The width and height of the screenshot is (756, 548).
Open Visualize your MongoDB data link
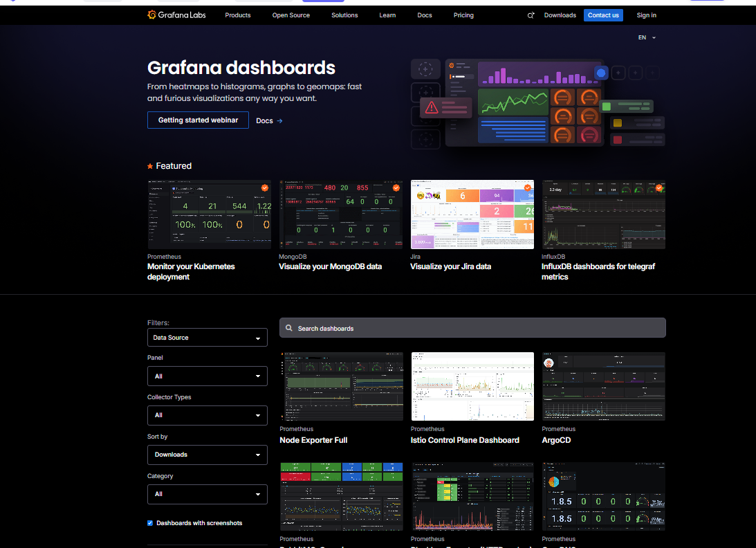(x=330, y=266)
